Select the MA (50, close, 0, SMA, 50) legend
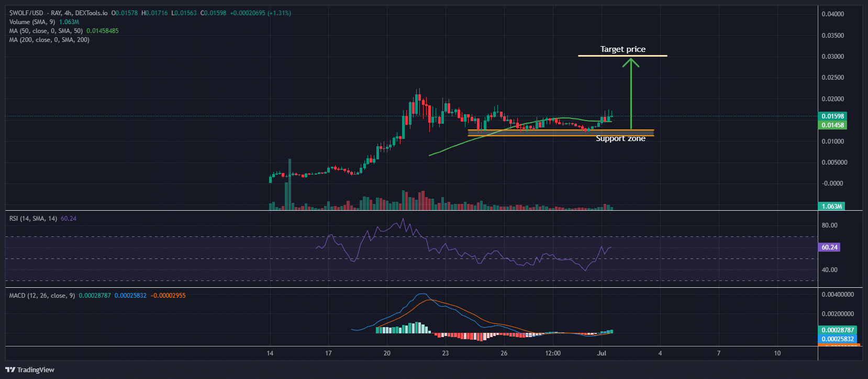The width and height of the screenshot is (868, 379). [x=46, y=31]
